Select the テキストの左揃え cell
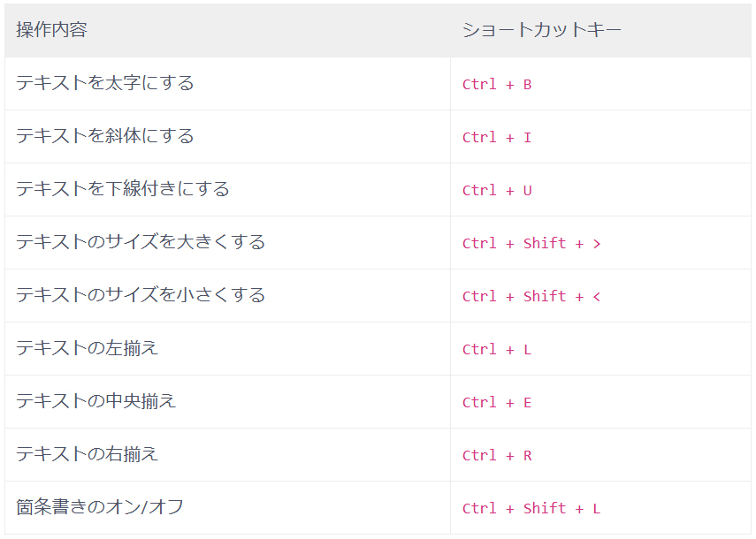This screenshot has height=539, width=756. coord(88,348)
